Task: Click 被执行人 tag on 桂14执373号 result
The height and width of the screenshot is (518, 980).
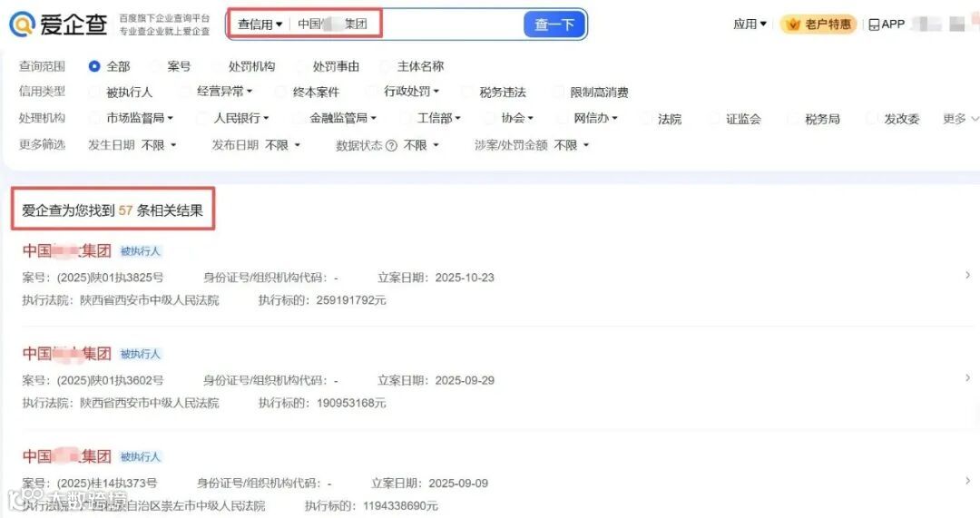Action: pos(141,456)
